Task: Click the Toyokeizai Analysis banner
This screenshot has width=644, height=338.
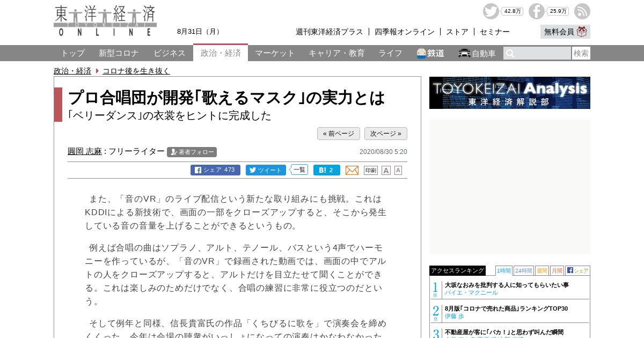Action: [510, 93]
